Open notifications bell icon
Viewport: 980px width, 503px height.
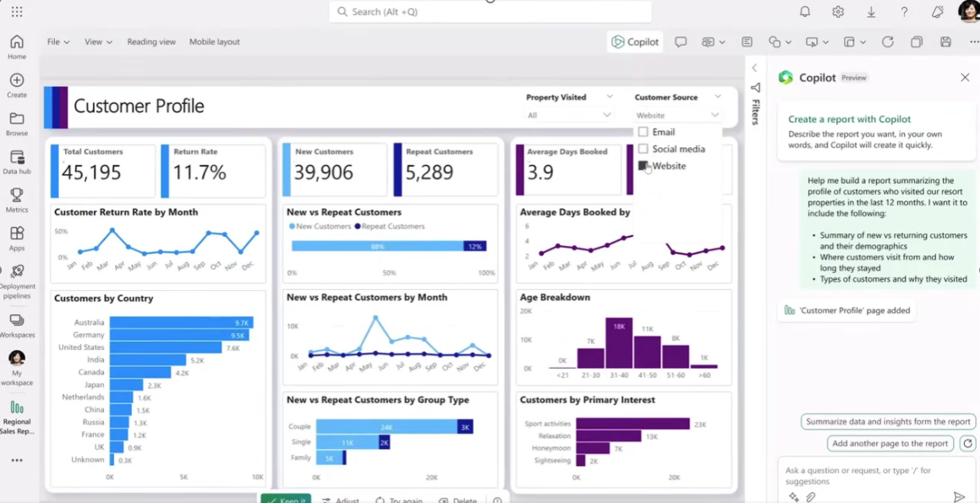(x=805, y=12)
